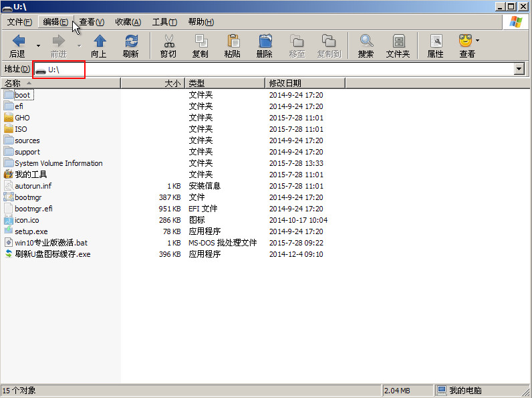This screenshot has height=398, width=532.
Task: Select the 刷新U盘图标缓存.exe icon
Action: [x=9, y=254]
